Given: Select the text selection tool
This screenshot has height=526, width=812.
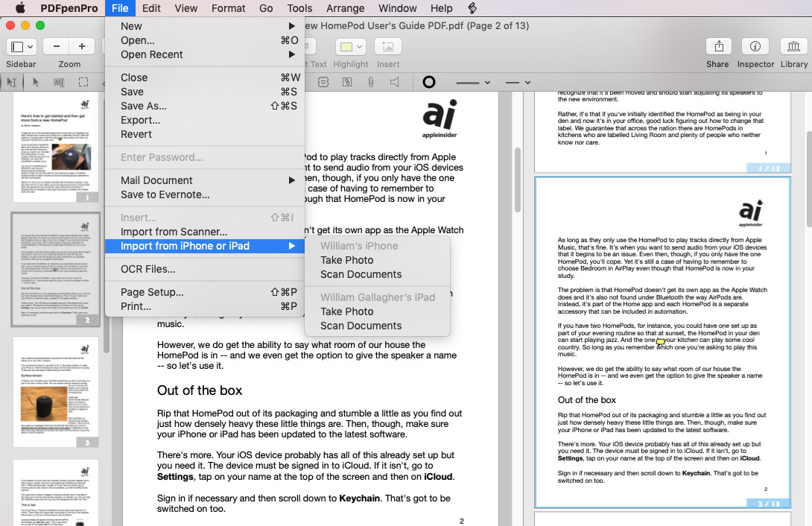Looking at the screenshot, I should [11, 82].
